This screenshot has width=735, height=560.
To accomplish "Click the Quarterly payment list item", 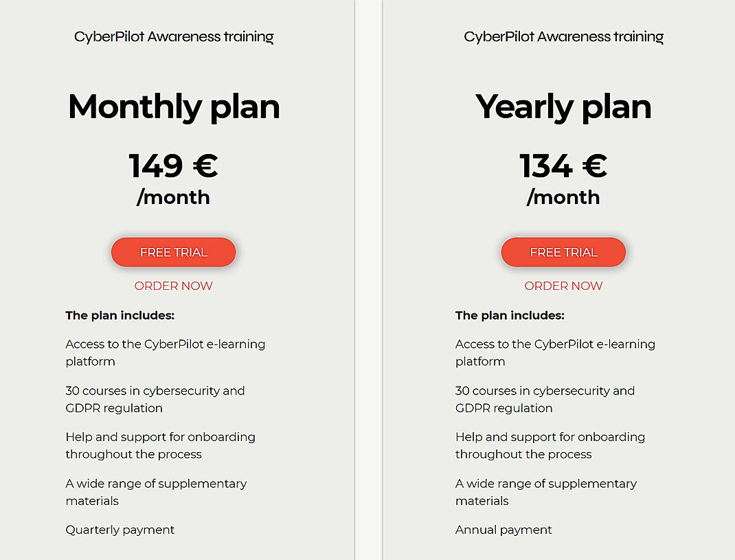I will (120, 530).
